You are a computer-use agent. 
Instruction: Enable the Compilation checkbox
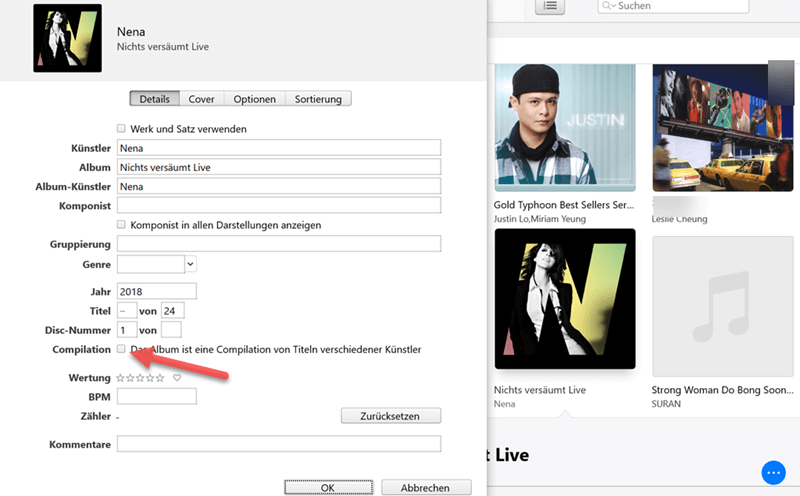[122, 349]
